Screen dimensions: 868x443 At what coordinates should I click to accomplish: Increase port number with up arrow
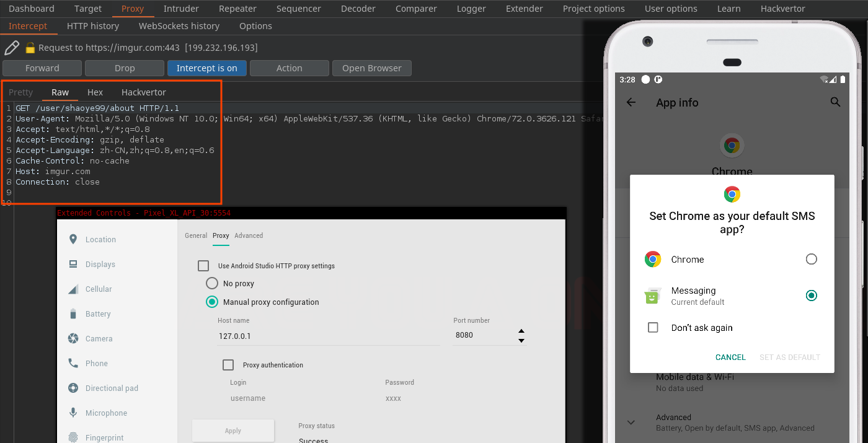tap(521, 331)
